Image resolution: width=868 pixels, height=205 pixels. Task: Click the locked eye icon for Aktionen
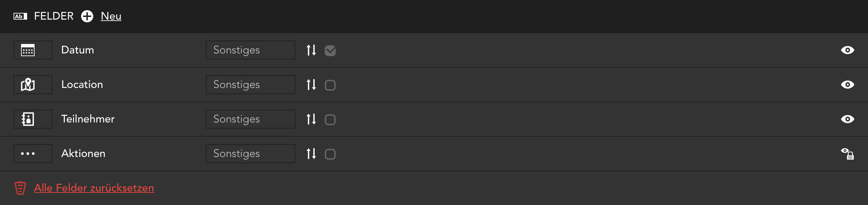pos(847,154)
